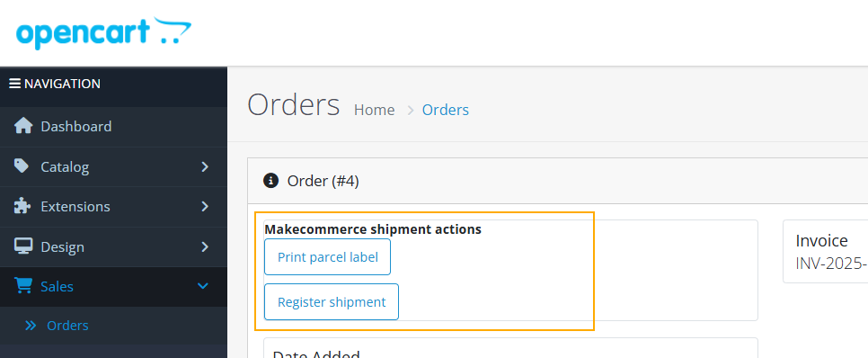
Task: Click the Register shipment button
Action: tap(332, 302)
